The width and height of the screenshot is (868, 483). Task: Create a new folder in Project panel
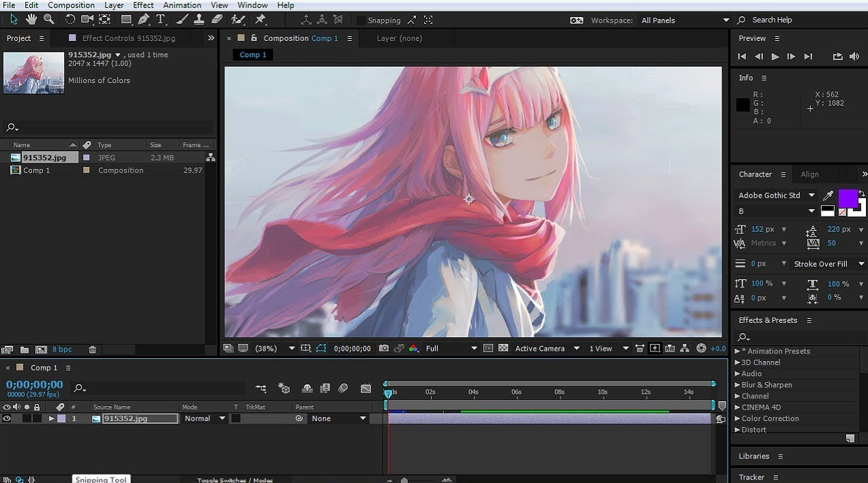tap(25, 349)
